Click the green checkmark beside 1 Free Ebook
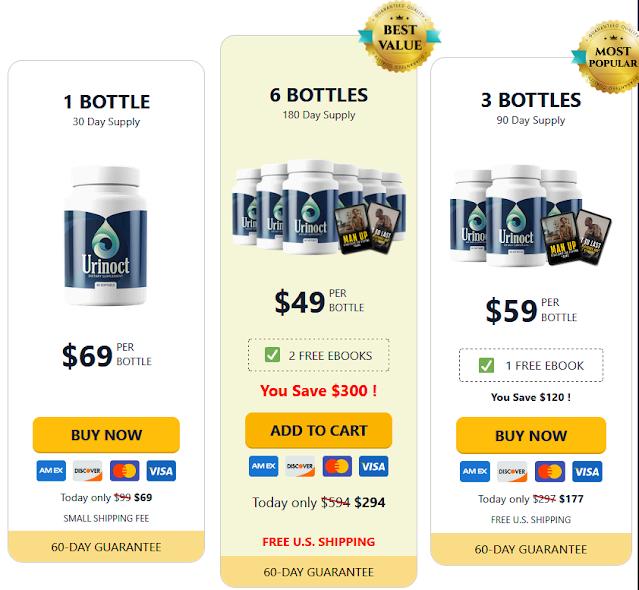Screen dimensions: 639x590 (486, 365)
